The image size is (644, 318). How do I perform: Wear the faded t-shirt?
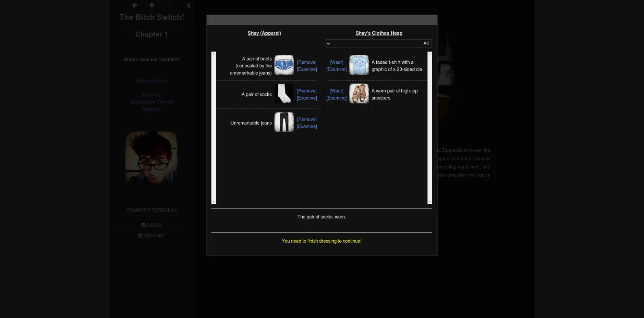[x=336, y=62]
